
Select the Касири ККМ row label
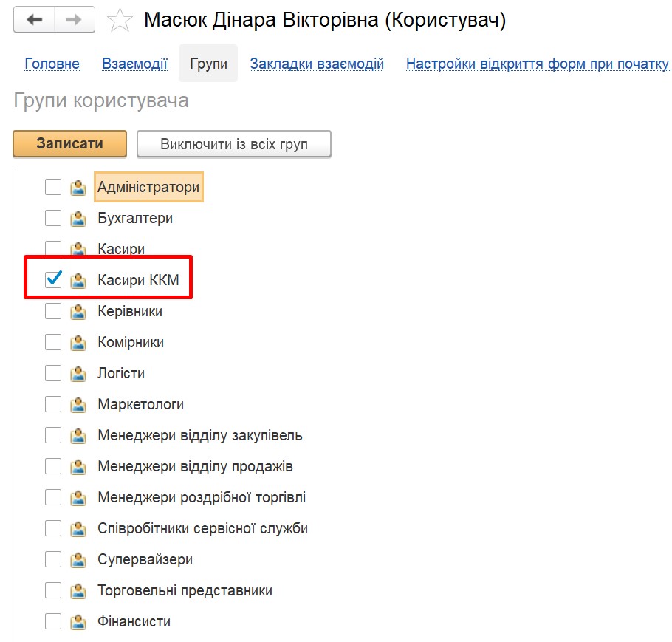(x=138, y=279)
